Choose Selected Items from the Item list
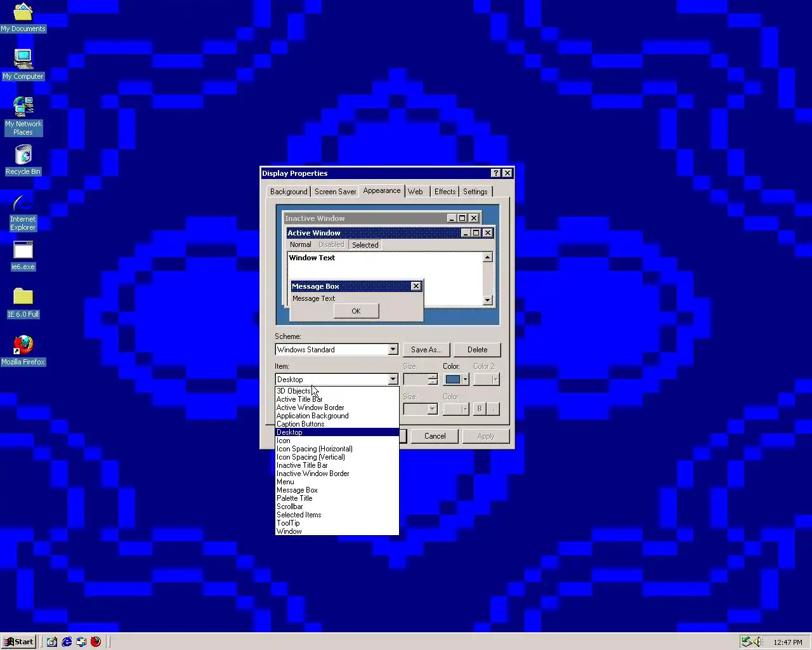812x650 pixels. tap(337, 515)
